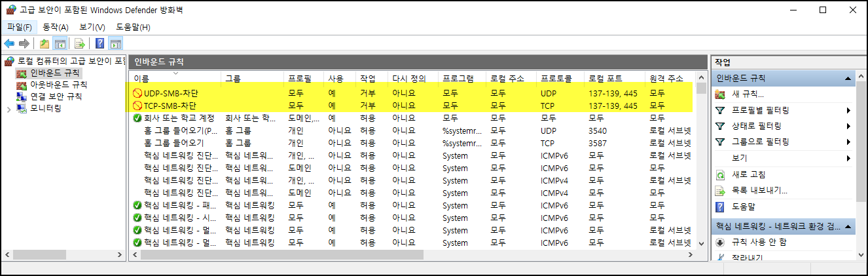Select the UDP-SMB-차단 rule row

412,93
